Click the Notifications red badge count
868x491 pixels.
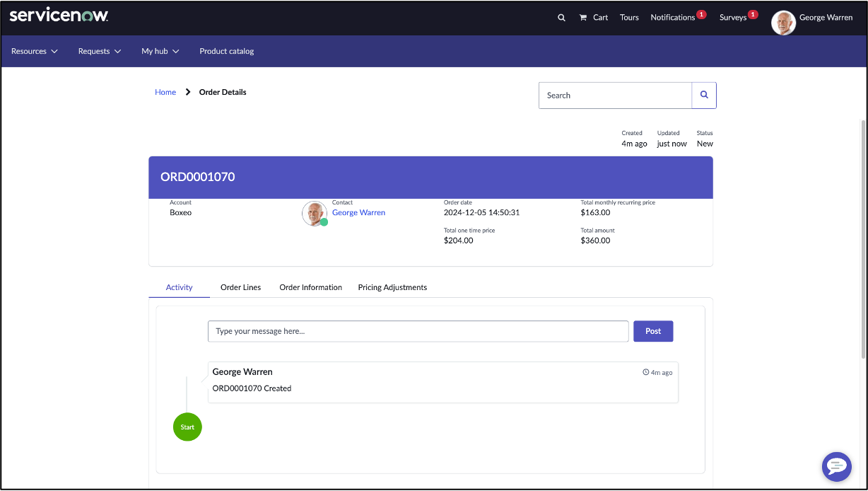click(x=701, y=13)
